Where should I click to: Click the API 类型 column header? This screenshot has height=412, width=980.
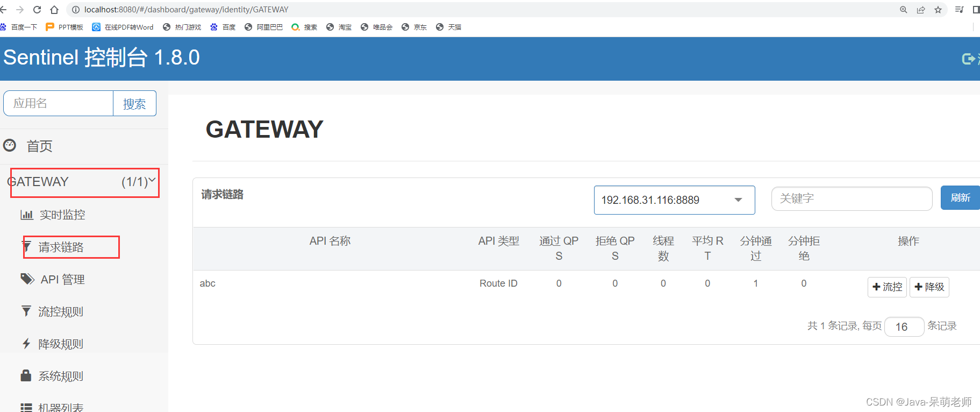pyautogui.click(x=499, y=241)
